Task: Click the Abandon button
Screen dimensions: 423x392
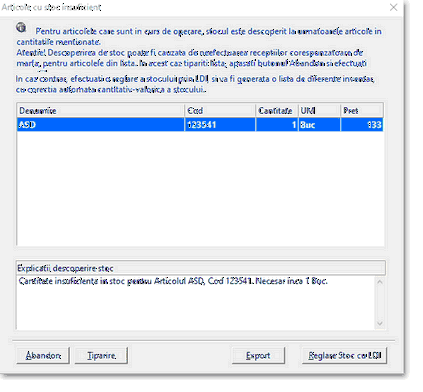Action: pyautogui.click(x=43, y=355)
